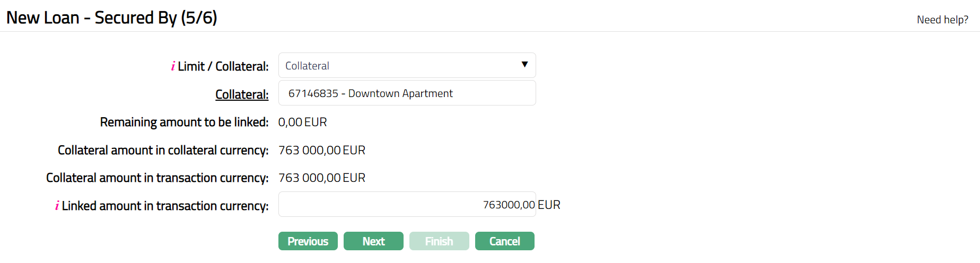Viewport: 980px width, 263px height.
Task: Click the info icon beside Limit / Collateral
Action: 173,66
